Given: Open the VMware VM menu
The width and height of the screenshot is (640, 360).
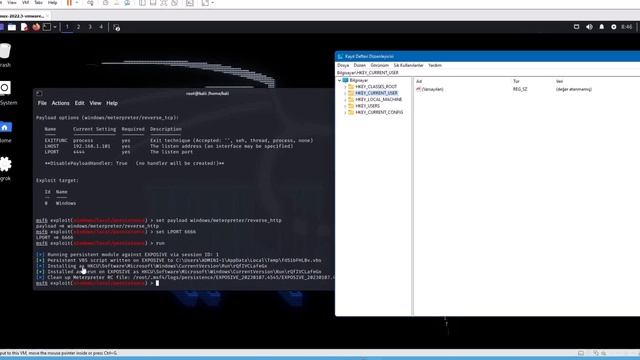Looking at the screenshot, I should (x=25, y=2).
